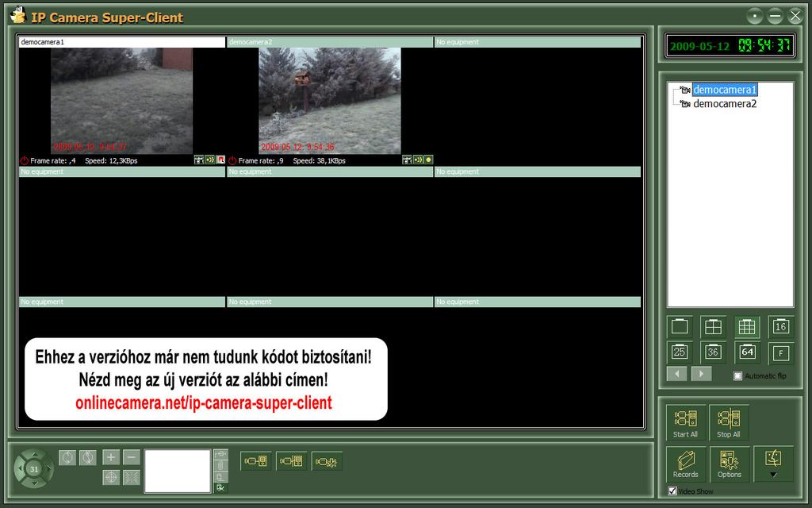This screenshot has width=812, height=508.
Task: Open the Records folder
Action: (686, 464)
